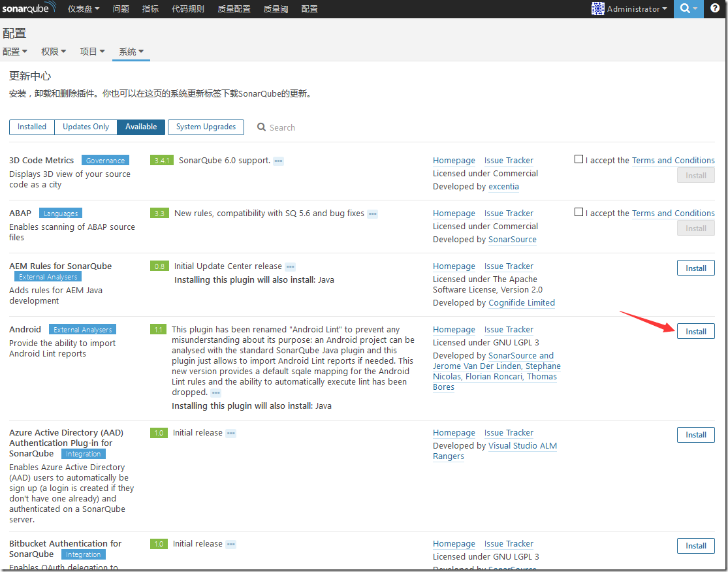Open the 仪表盘 dropdown menu
This screenshot has height=572, width=728.
[84, 9]
